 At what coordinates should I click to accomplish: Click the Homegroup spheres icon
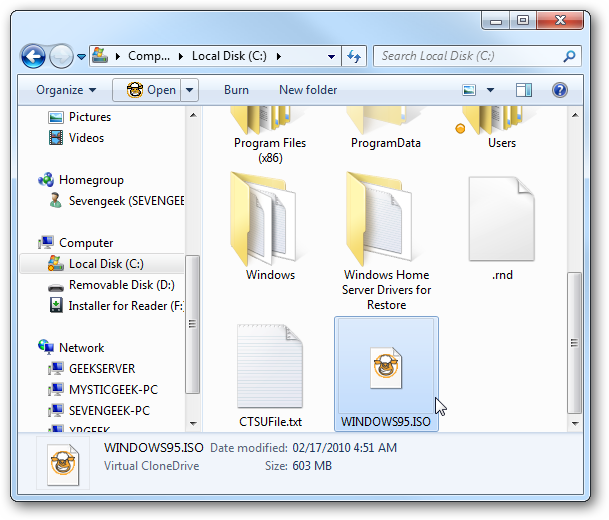(x=46, y=179)
